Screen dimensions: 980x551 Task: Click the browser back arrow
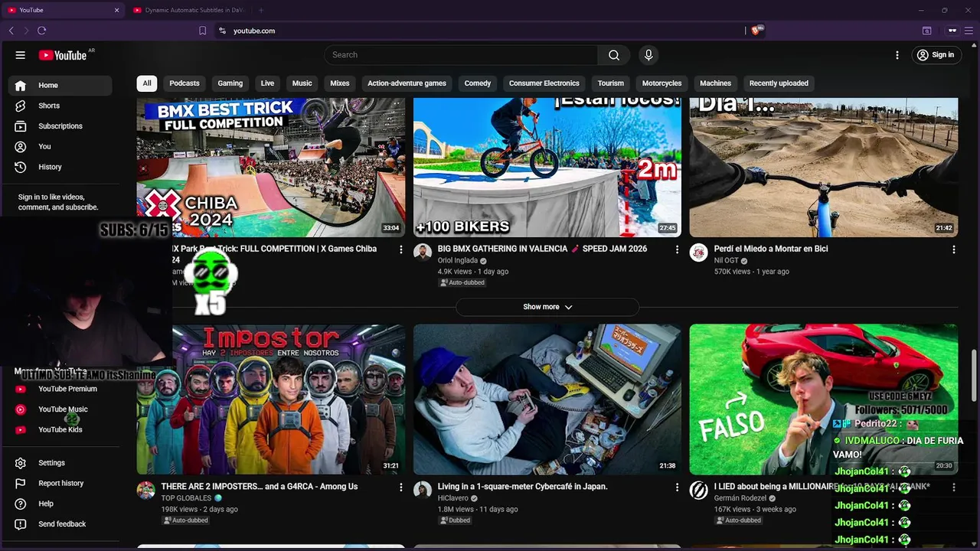click(11, 31)
